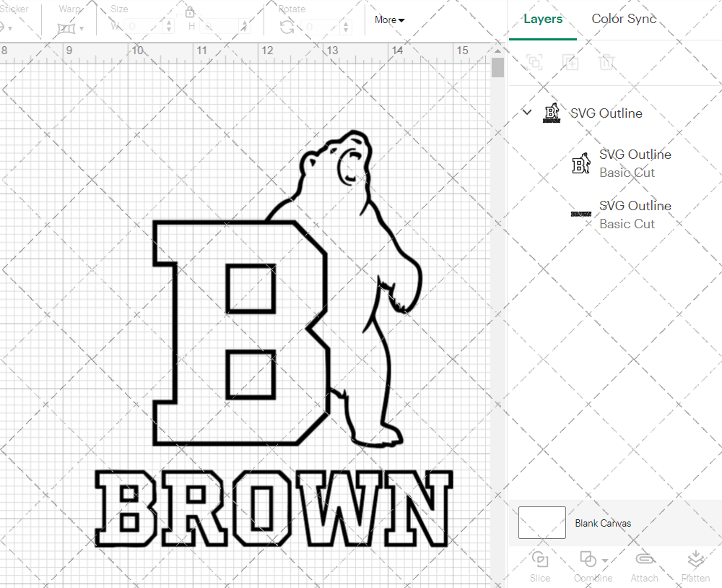Click the canvas vertical scrollbar handle
The width and height of the screenshot is (722, 588).
(497, 67)
